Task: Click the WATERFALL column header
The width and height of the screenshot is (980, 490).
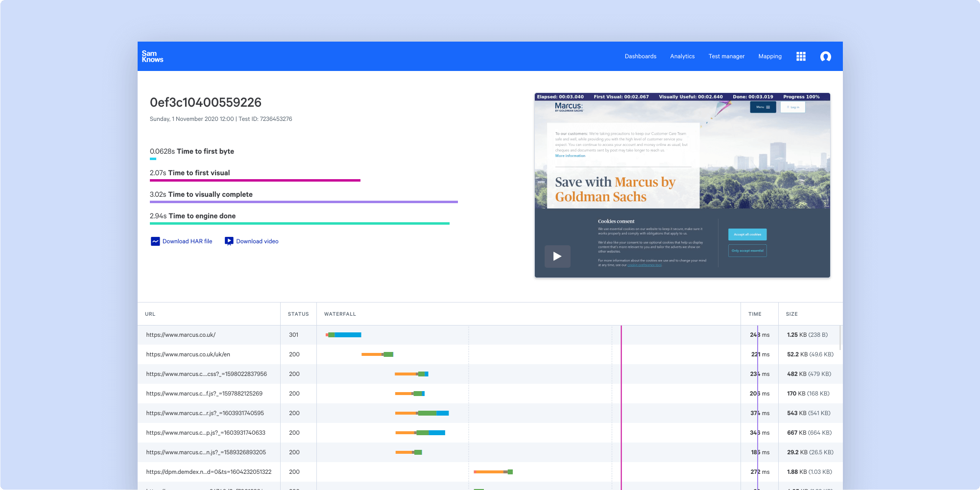Action: 340,314
